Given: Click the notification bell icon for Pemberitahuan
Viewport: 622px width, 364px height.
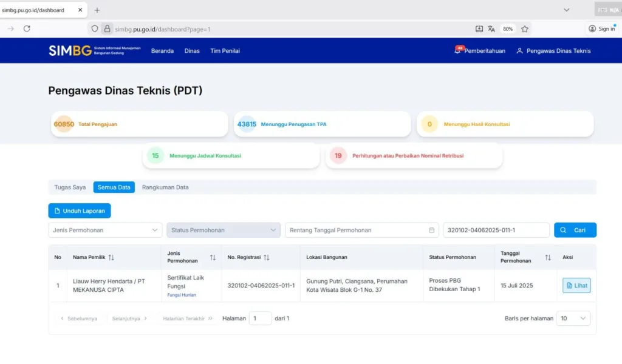Looking at the screenshot, I should (x=457, y=51).
